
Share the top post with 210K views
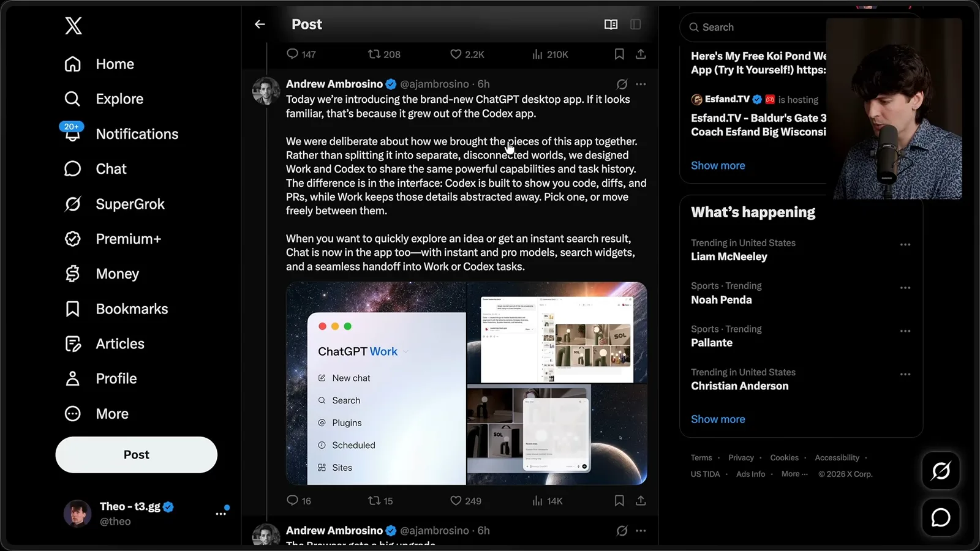click(641, 54)
